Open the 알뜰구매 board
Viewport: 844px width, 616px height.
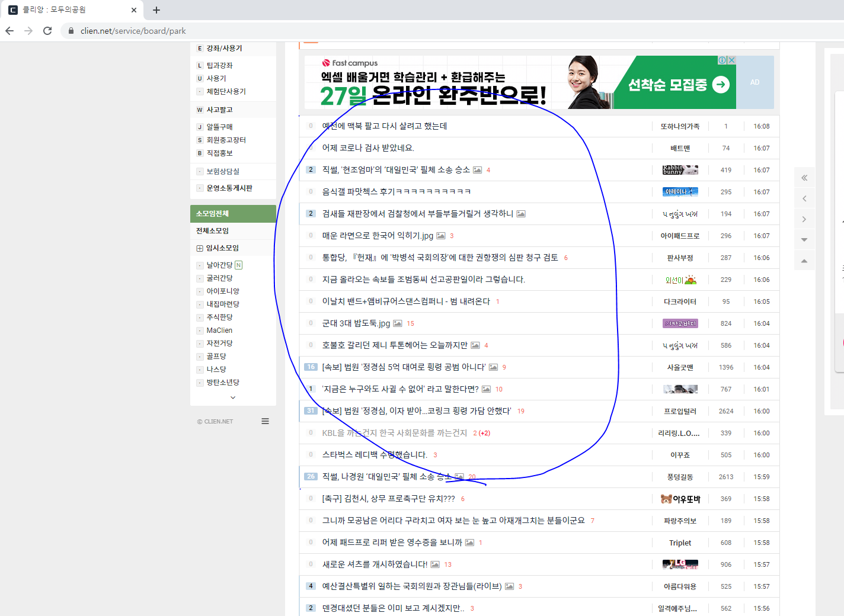pos(219,127)
